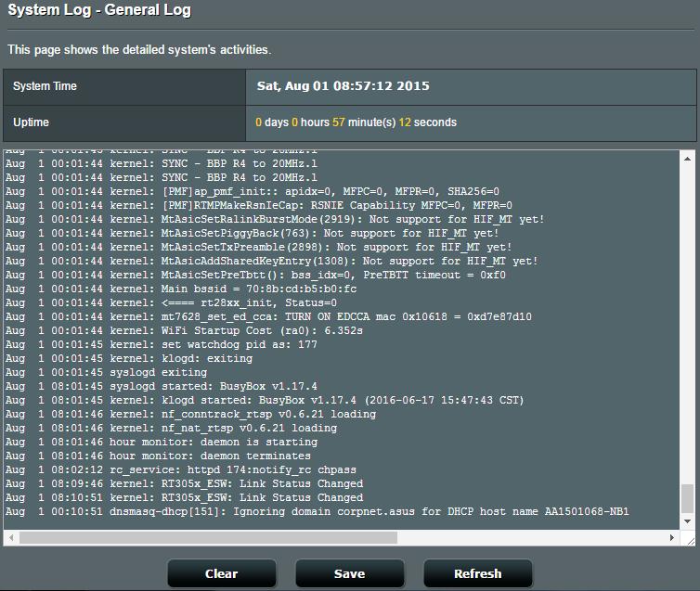Click the System Time label

click(x=45, y=86)
